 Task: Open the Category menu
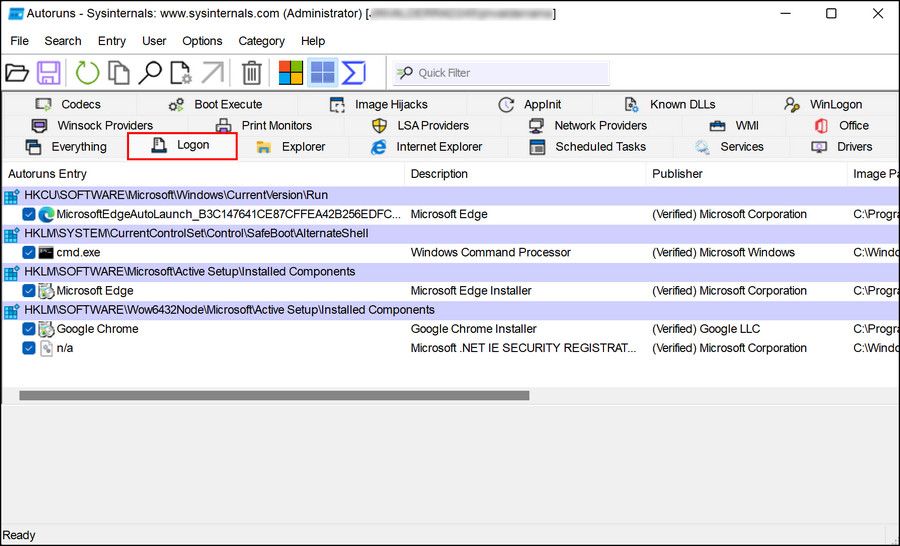tap(261, 41)
